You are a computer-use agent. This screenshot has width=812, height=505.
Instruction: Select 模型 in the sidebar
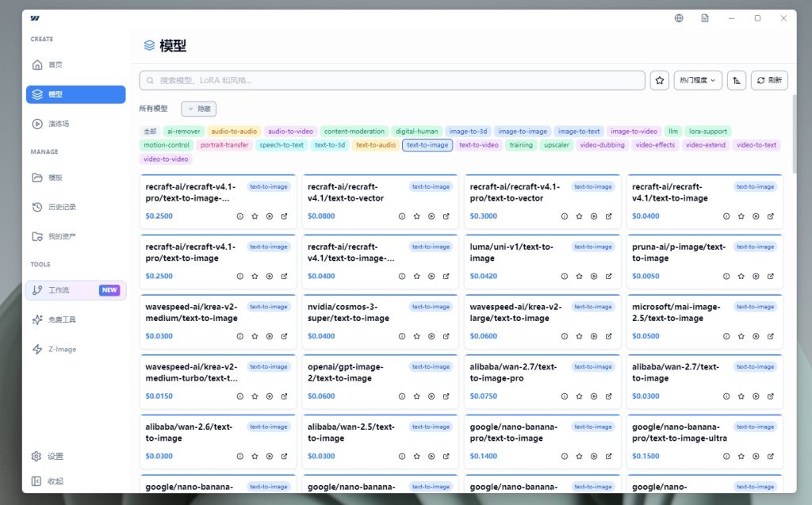coord(75,94)
